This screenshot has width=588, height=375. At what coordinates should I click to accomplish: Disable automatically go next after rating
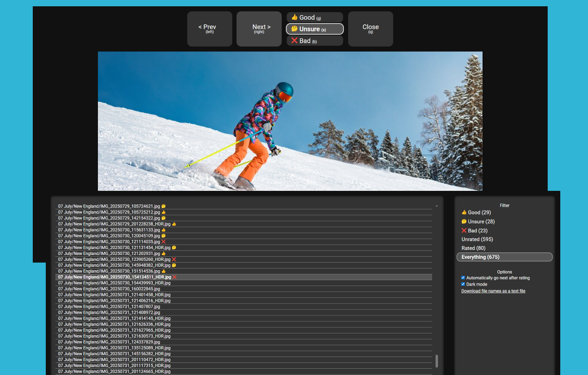point(463,278)
